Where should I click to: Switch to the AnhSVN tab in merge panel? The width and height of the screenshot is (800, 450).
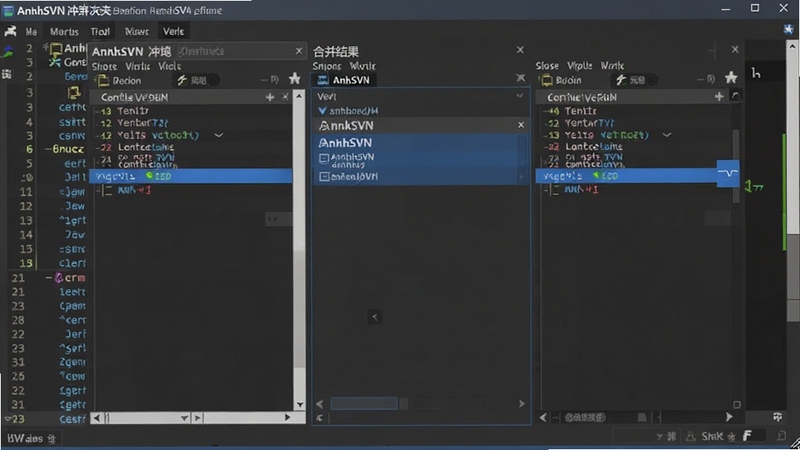click(x=344, y=80)
